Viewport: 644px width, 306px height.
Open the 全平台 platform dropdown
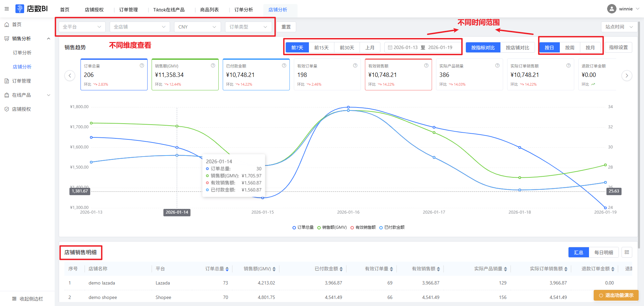coord(82,27)
